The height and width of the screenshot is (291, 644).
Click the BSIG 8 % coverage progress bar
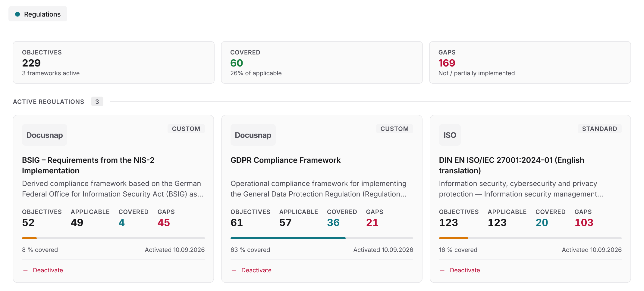click(x=113, y=238)
